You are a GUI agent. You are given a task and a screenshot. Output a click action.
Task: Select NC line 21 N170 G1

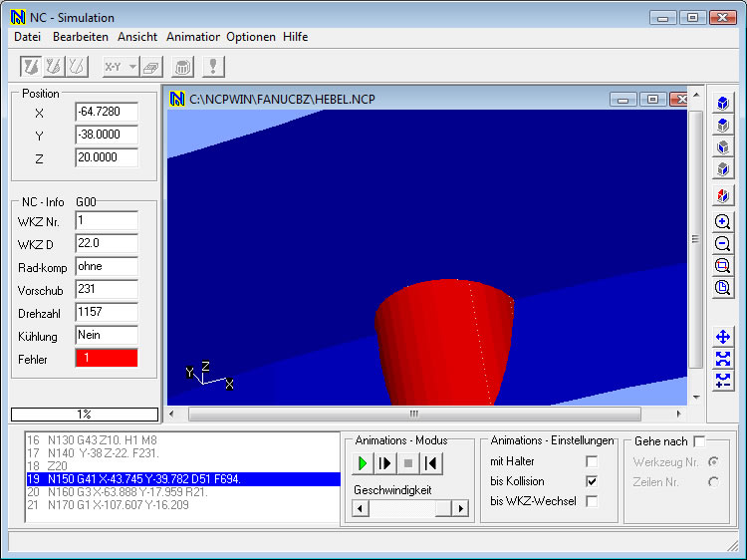coord(183,505)
